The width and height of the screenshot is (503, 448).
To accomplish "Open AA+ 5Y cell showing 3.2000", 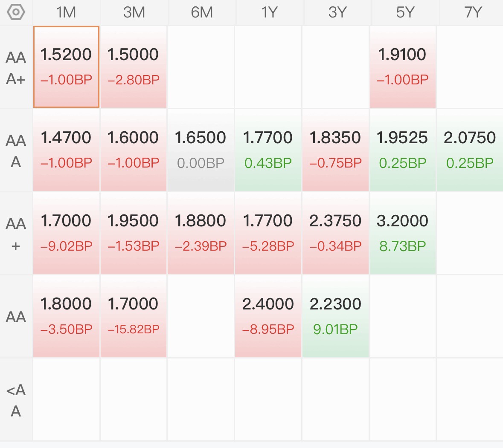I will [x=403, y=233].
